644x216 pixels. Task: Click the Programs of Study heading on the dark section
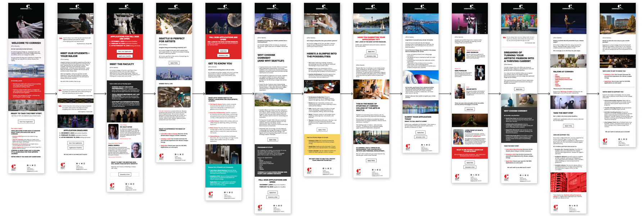[265, 147]
